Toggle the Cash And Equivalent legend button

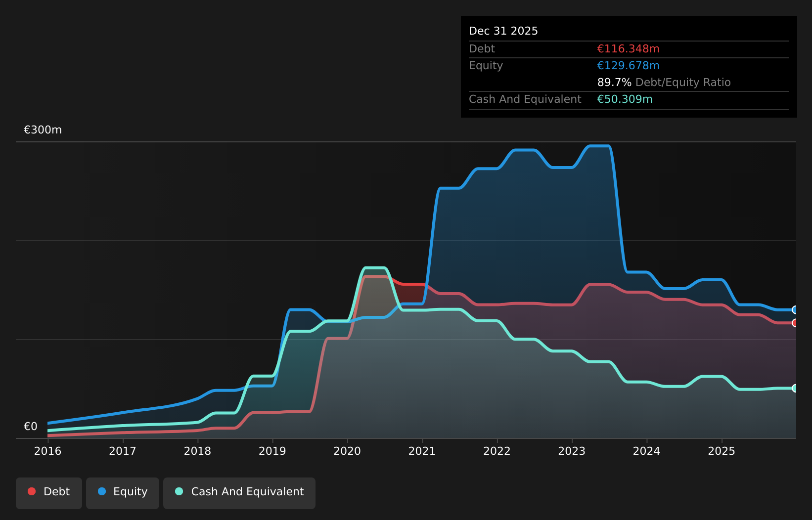pos(239,493)
